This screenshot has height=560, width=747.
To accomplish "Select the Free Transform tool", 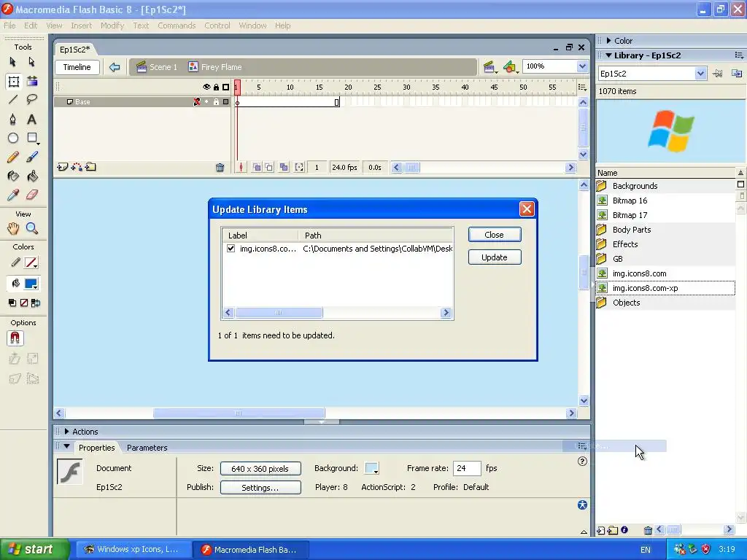I will (x=13, y=82).
